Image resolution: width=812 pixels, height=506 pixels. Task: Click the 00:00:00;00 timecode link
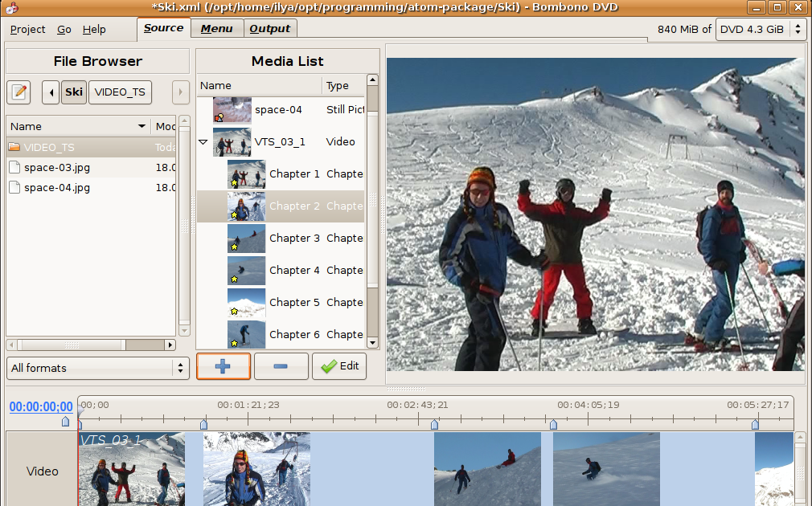(41, 406)
